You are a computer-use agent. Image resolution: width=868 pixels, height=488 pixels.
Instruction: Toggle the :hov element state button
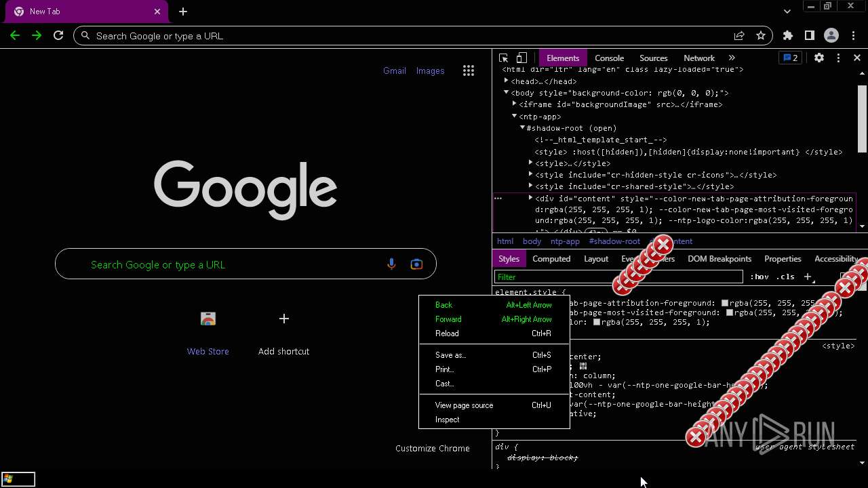pyautogui.click(x=759, y=277)
